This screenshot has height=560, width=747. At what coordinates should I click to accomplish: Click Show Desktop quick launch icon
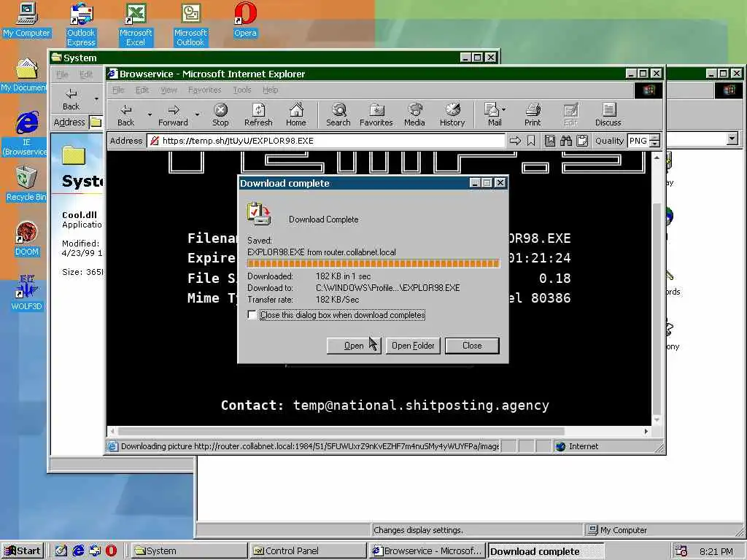click(x=61, y=551)
